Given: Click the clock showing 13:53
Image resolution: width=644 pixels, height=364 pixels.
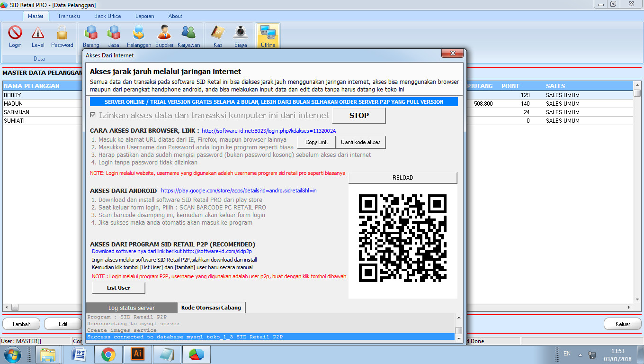Looking at the screenshot, I should 617,351.
